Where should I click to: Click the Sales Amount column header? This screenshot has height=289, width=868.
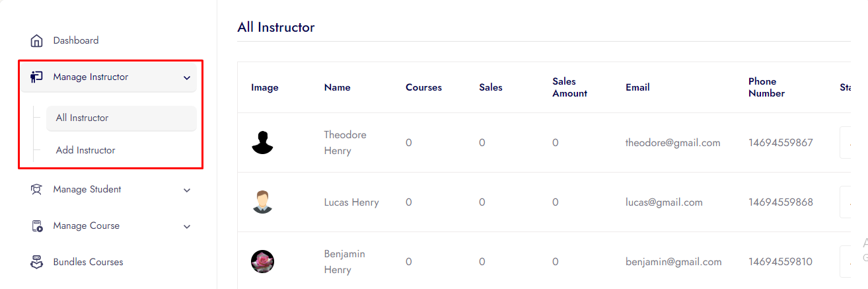pyautogui.click(x=569, y=87)
